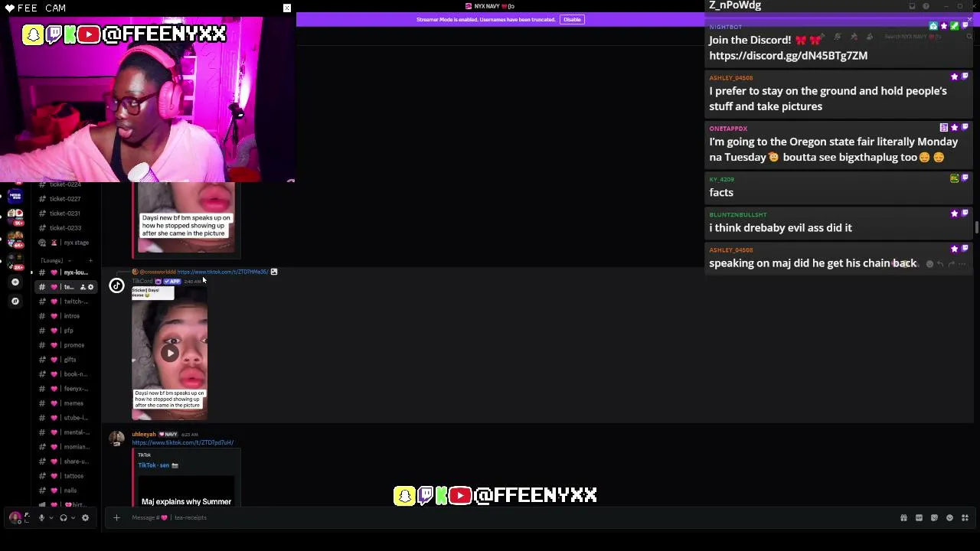Click the BLUNTZNBULLSHT username in chat

737,214
